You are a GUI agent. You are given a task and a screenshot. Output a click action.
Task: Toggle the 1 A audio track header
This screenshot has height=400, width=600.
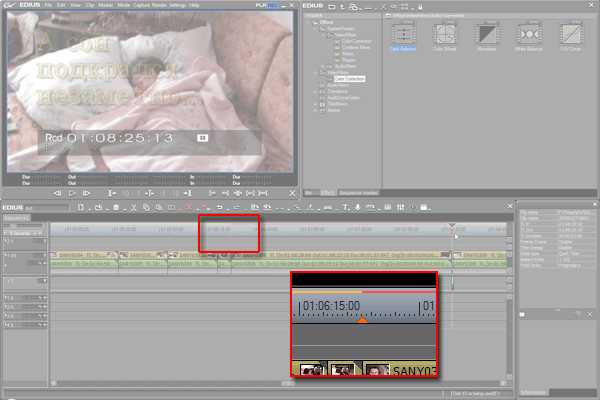tap(25, 297)
